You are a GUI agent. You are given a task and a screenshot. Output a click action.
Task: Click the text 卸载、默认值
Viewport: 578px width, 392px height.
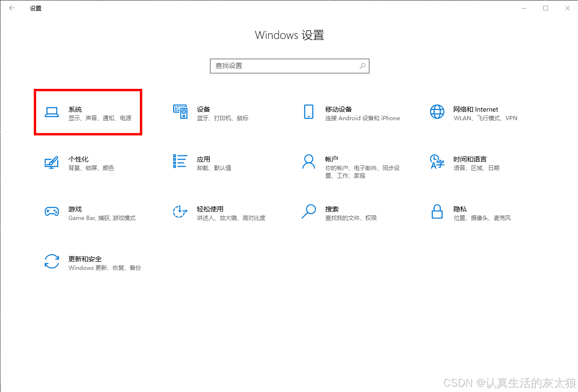[x=214, y=168]
